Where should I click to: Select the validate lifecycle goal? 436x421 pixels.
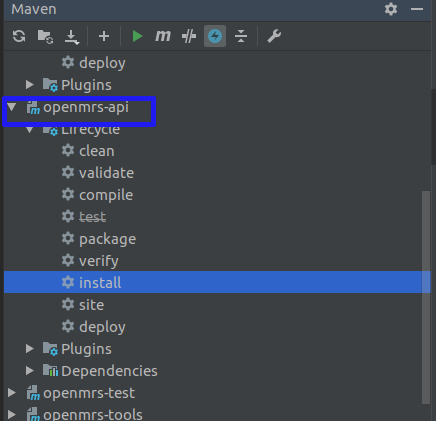pos(106,173)
